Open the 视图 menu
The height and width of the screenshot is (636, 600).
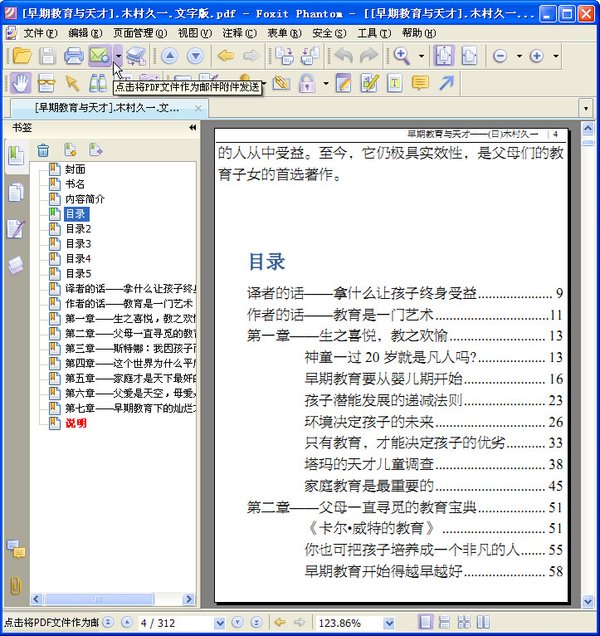(x=195, y=33)
